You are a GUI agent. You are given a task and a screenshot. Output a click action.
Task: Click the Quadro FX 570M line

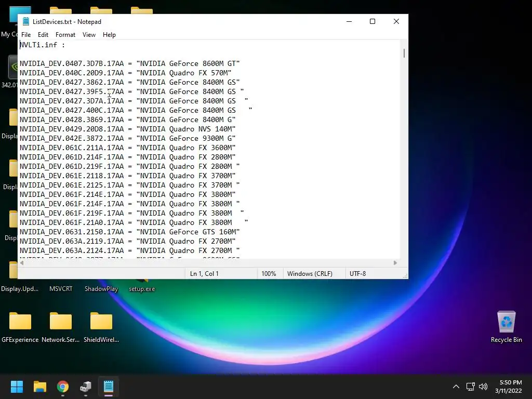click(126, 73)
